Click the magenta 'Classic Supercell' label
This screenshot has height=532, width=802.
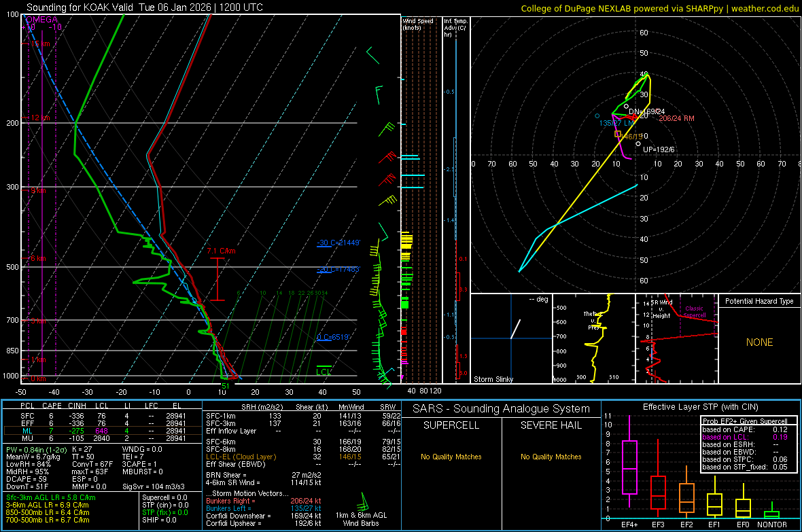point(695,312)
